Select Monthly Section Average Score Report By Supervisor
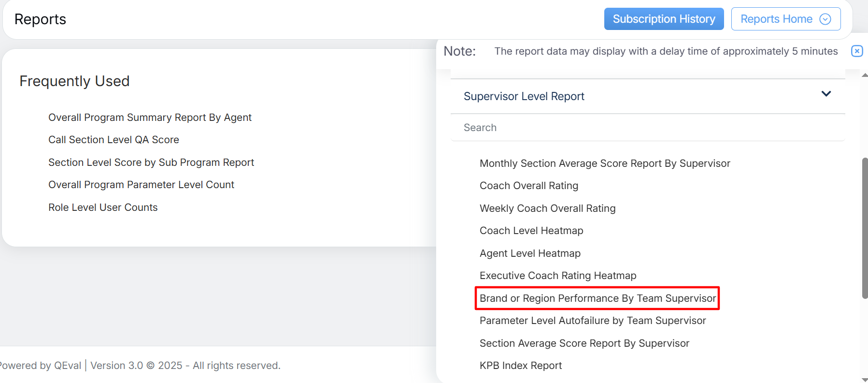Screen dimensions: 868x383 (x=604, y=163)
